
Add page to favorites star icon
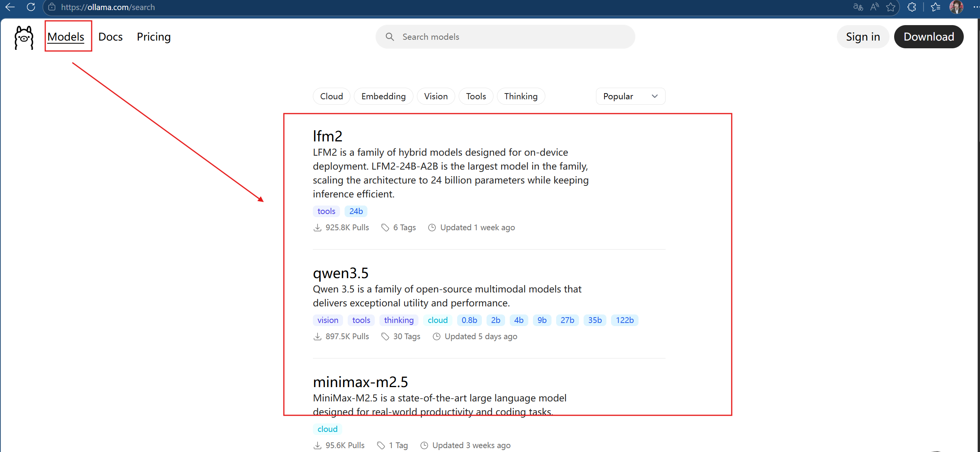[891, 7]
